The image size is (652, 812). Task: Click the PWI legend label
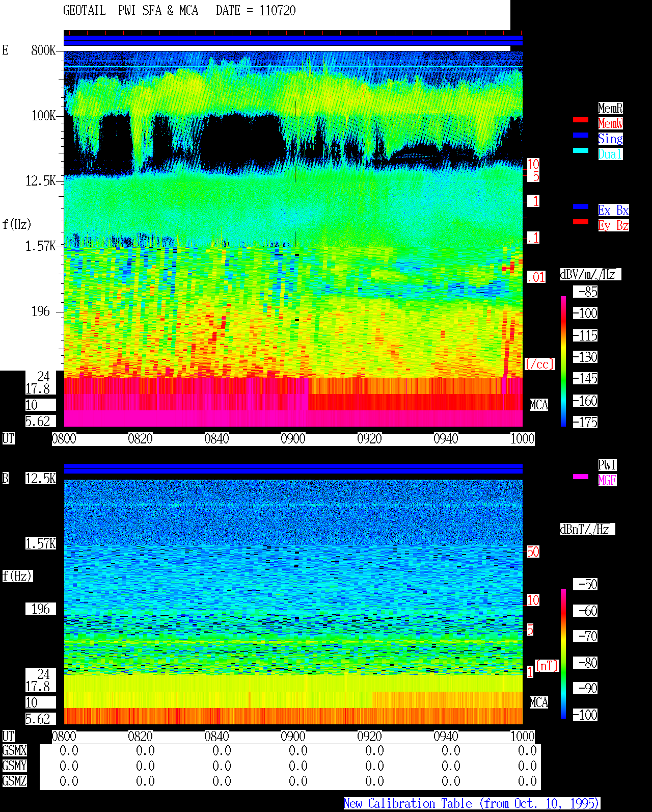[x=607, y=465]
